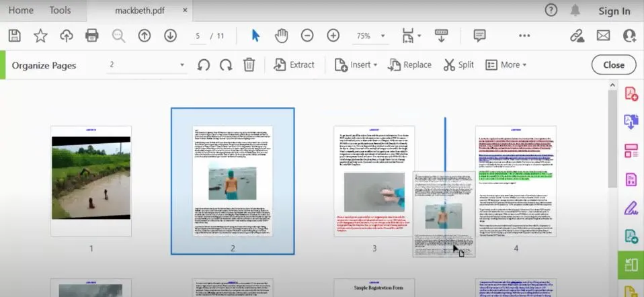Click the Extract button

pyautogui.click(x=294, y=65)
